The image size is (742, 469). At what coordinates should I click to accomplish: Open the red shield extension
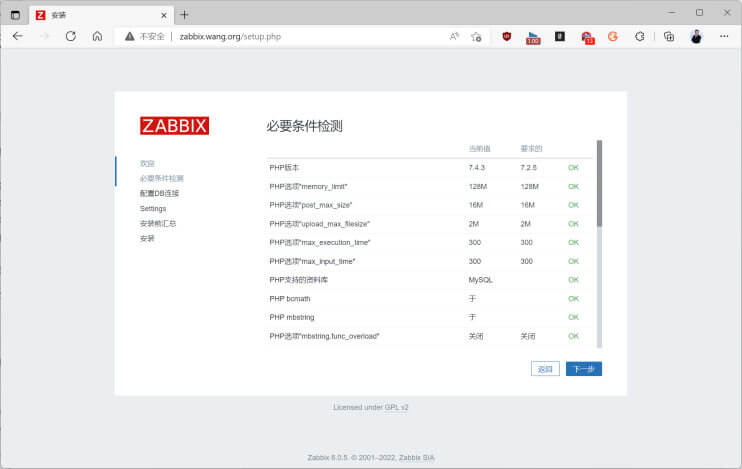tap(507, 36)
